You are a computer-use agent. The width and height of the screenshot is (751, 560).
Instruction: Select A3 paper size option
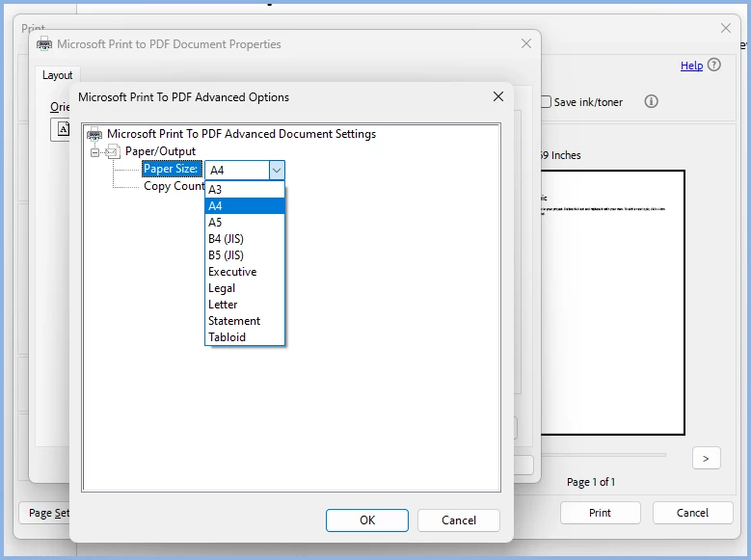(245, 189)
